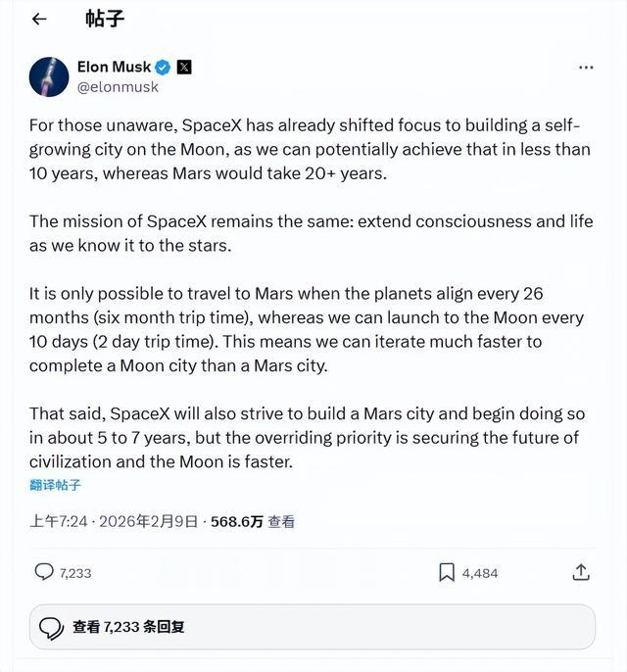Click the 7,233 count beside the reply icon

(x=75, y=573)
